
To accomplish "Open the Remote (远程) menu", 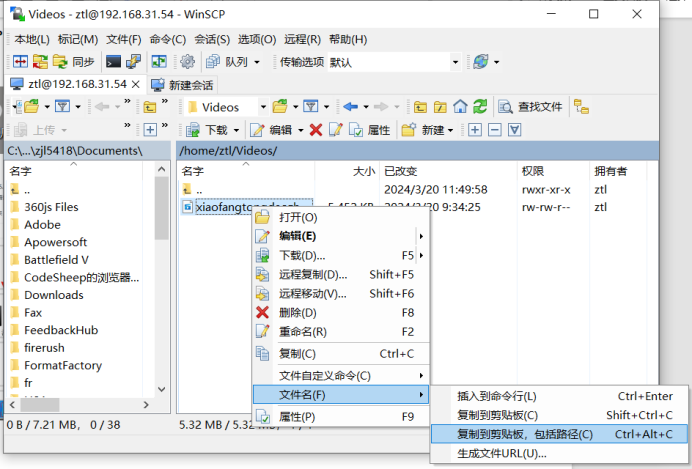I will click(x=302, y=39).
